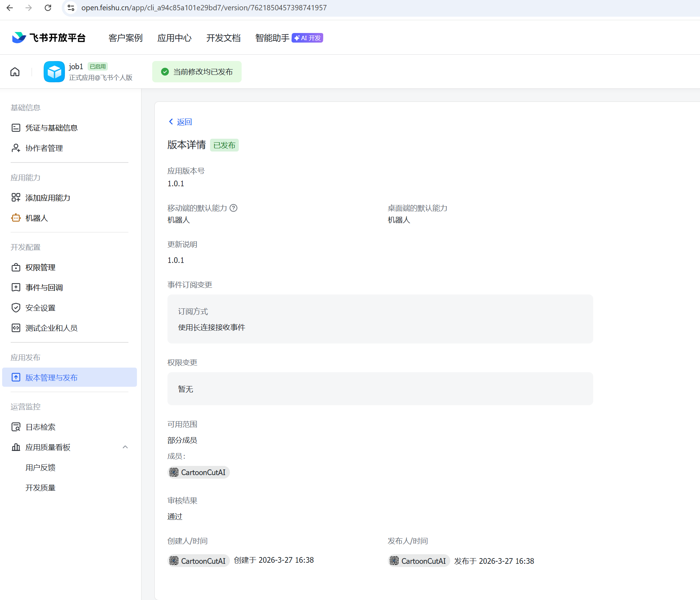Click the home icon
The image size is (700, 600).
tap(15, 72)
